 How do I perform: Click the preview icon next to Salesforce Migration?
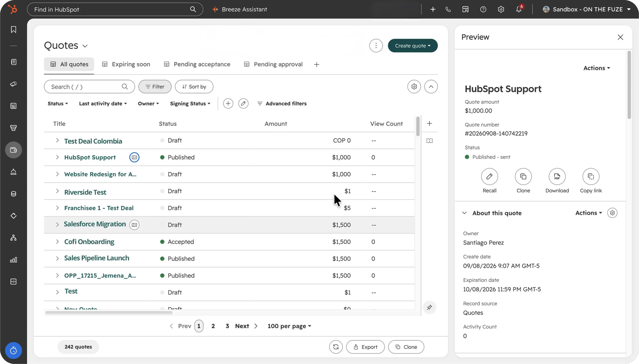pyautogui.click(x=134, y=225)
